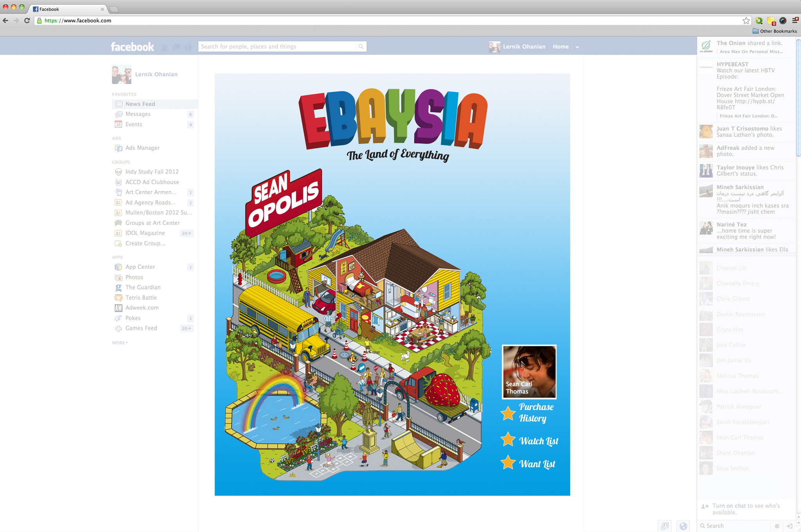
Task: Open the Chrome menu icon
Action: tap(795, 20)
